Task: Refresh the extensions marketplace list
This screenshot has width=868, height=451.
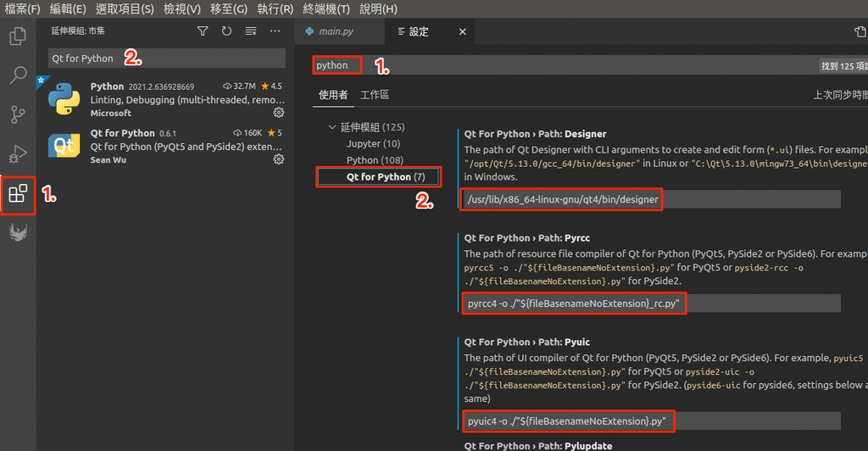Action: 226,31
